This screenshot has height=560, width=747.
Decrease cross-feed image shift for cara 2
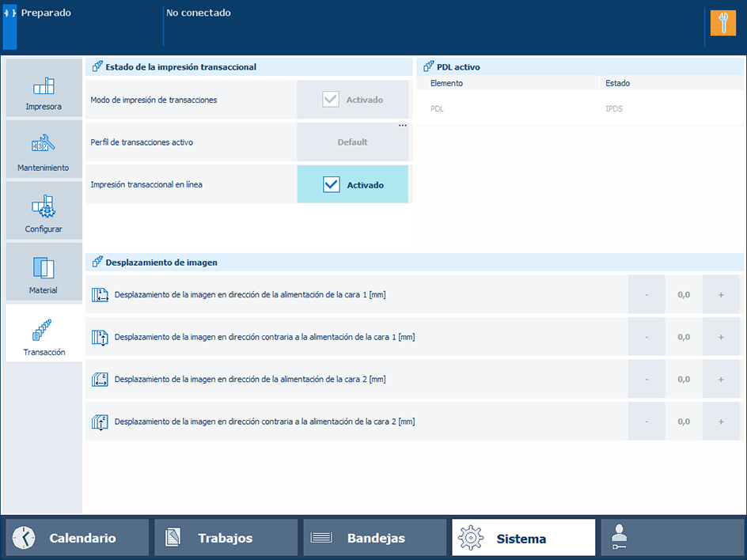pyautogui.click(x=647, y=422)
